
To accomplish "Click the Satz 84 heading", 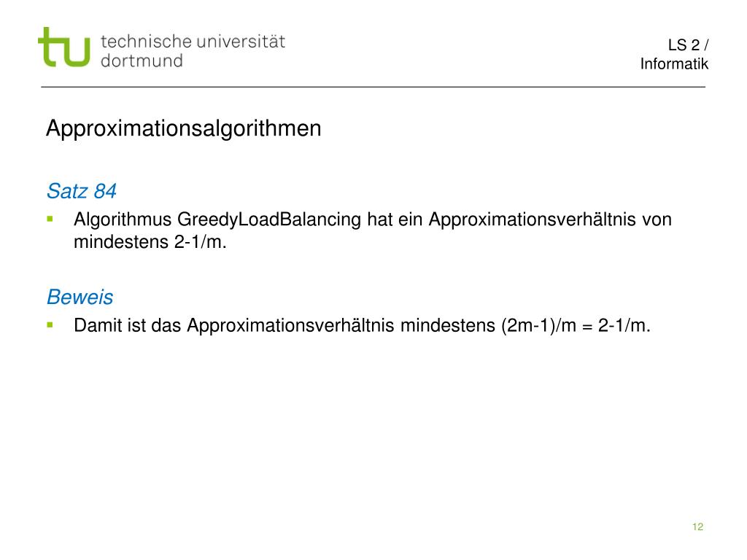I will 82,192.
